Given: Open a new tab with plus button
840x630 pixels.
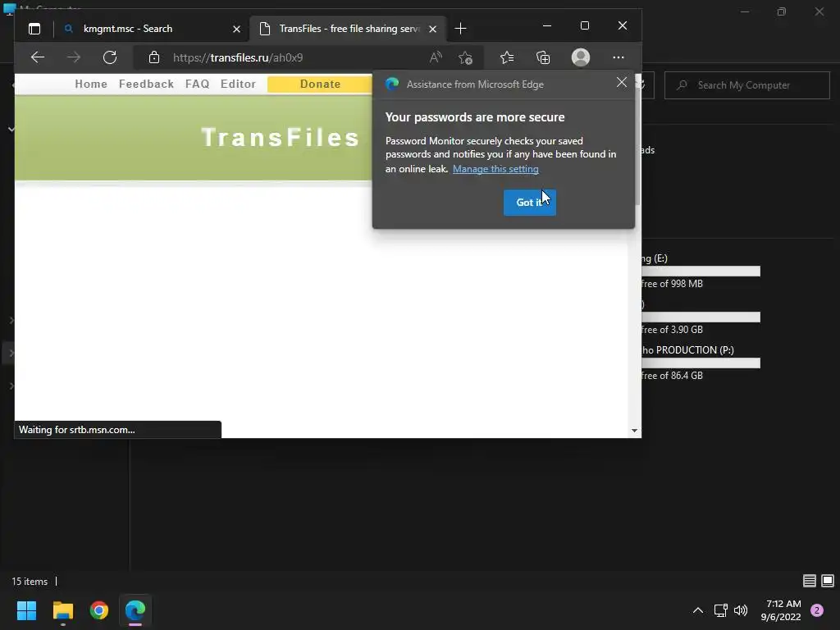Looking at the screenshot, I should click(461, 29).
